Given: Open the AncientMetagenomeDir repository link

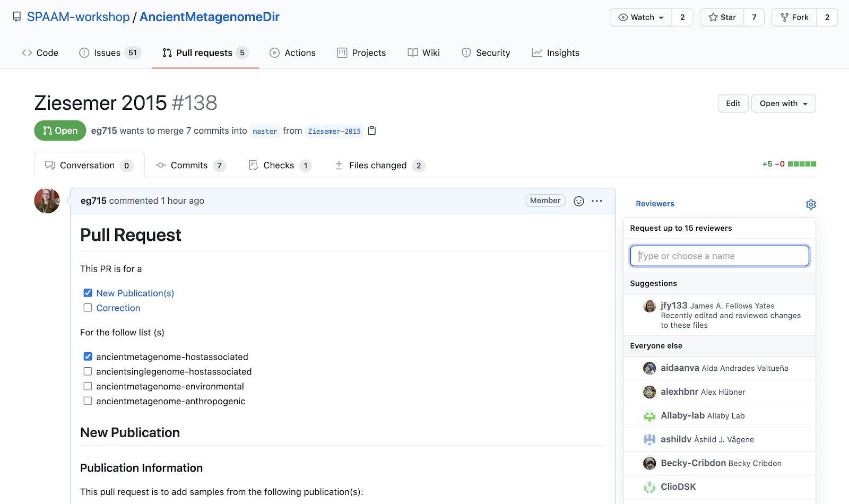Looking at the screenshot, I should tap(210, 17).
